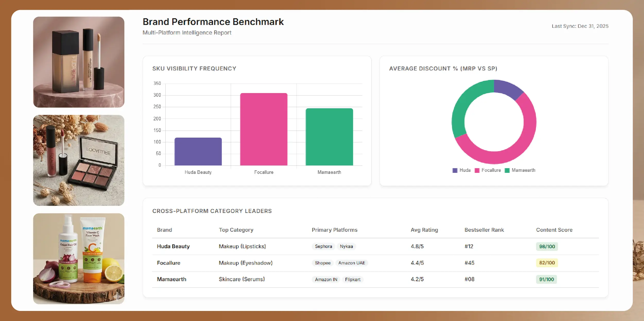Select the Nykaa platform tag

tap(346, 246)
